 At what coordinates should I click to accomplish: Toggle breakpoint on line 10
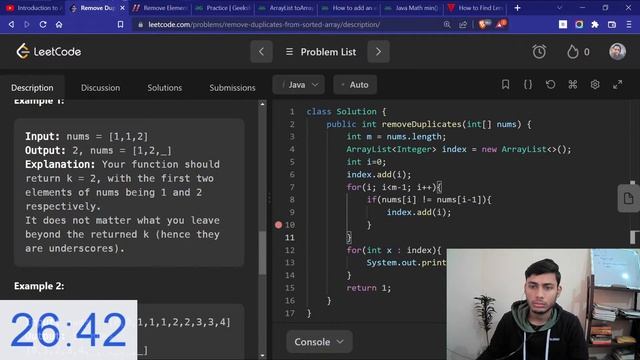click(278, 225)
